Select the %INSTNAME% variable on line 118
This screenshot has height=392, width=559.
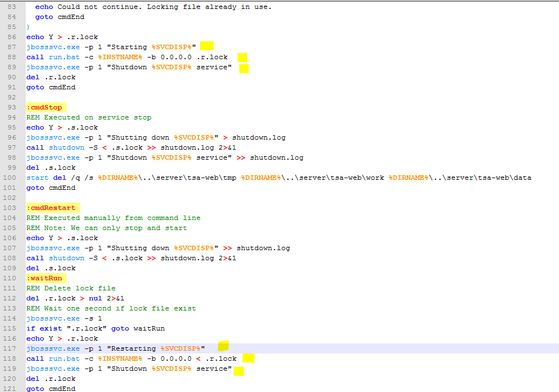[x=120, y=358]
